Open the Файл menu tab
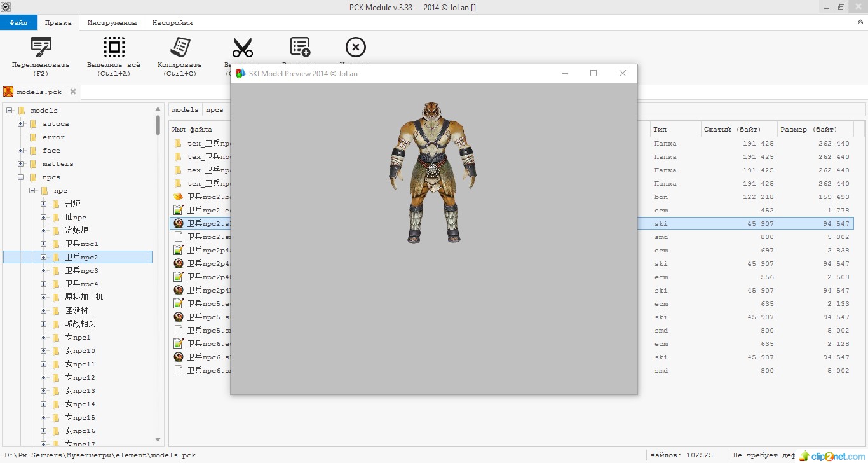This screenshot has width=868, height=463. (18, 22)
